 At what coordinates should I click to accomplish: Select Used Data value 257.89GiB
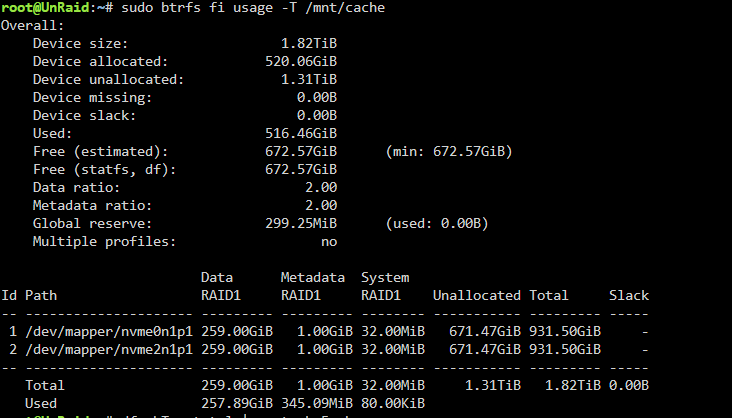pos(237,404)
